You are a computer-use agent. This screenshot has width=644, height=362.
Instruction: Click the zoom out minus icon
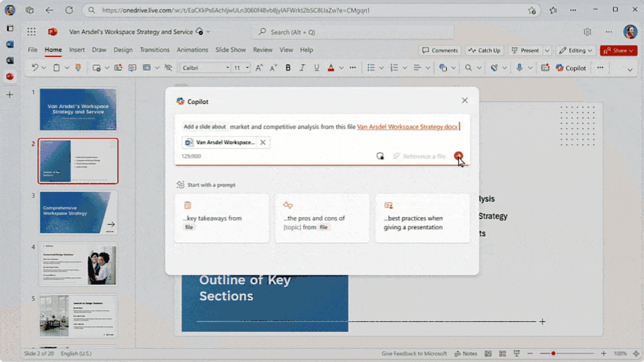[x=530, y=353]
